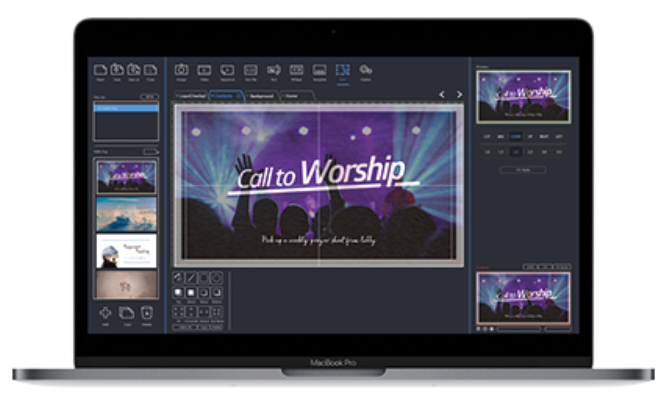The image size is (670, 405).
Task: Select the last duration value in the row
Action: coord(559,152)
